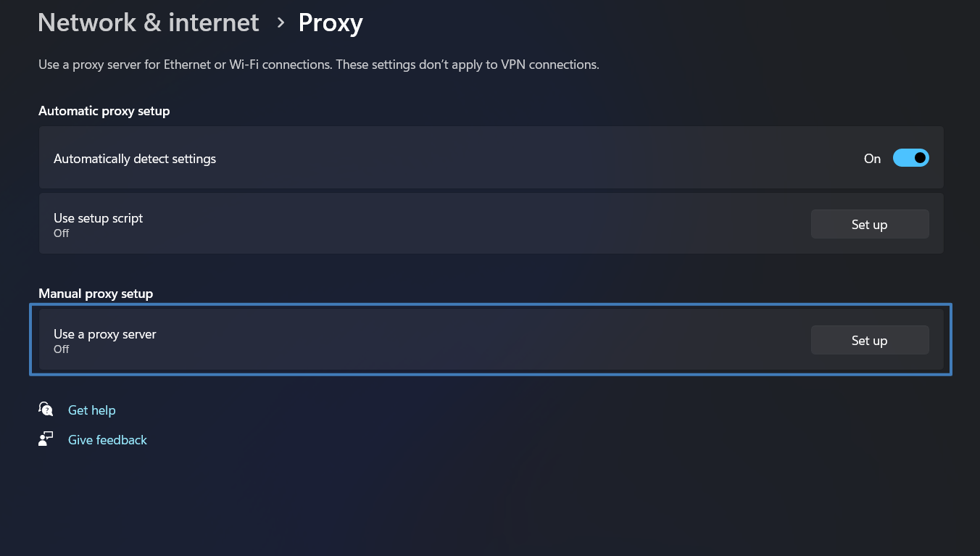Open the Give feedback link

tap(107, 440)
